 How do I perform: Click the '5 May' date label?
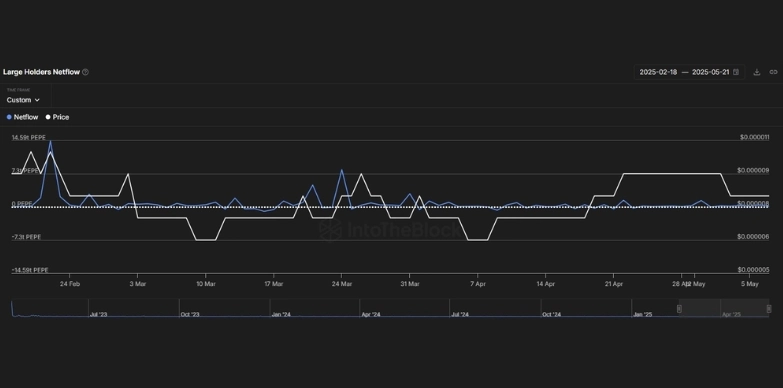point(750,284)
